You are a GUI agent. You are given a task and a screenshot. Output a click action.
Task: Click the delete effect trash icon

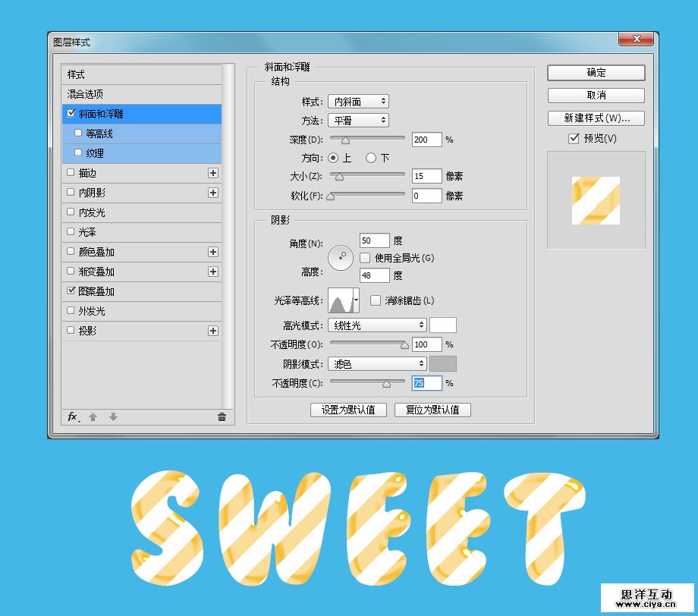click(222, 416)
